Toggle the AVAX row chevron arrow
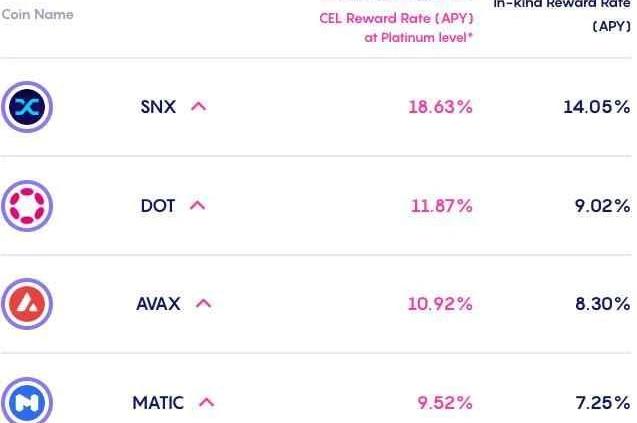 point(203,304)
